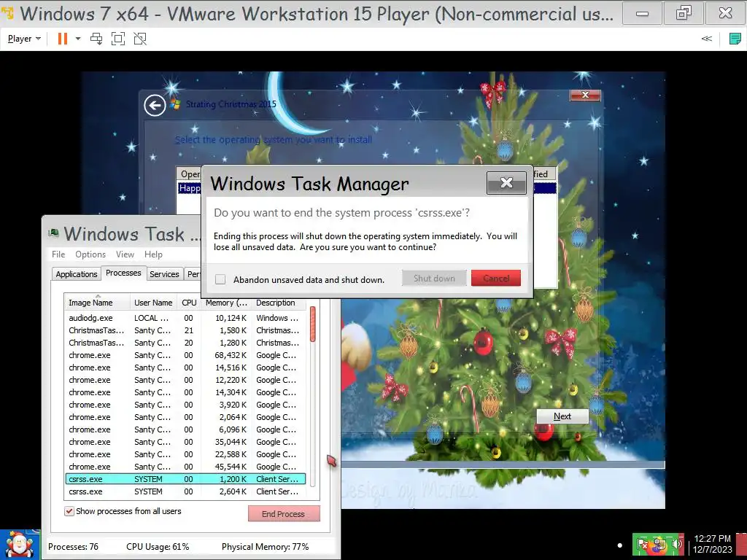The image size is (747, 560).
Task: Pause the virtual machine with the pause icon
Action: click(63, 39)
